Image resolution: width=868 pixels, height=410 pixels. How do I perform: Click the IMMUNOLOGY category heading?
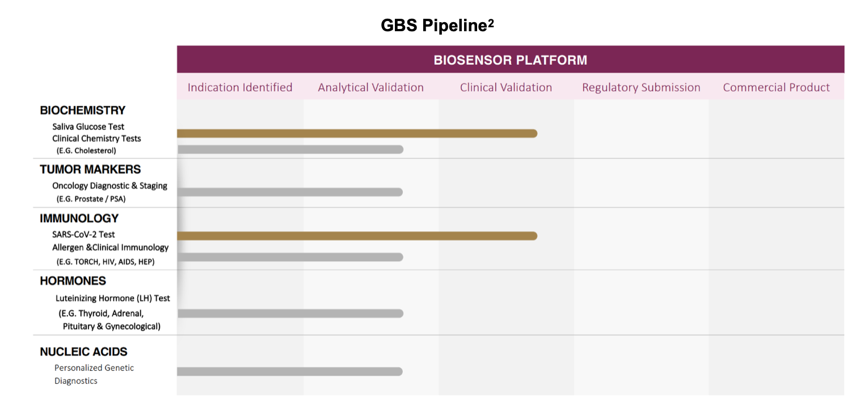point(79,218)
